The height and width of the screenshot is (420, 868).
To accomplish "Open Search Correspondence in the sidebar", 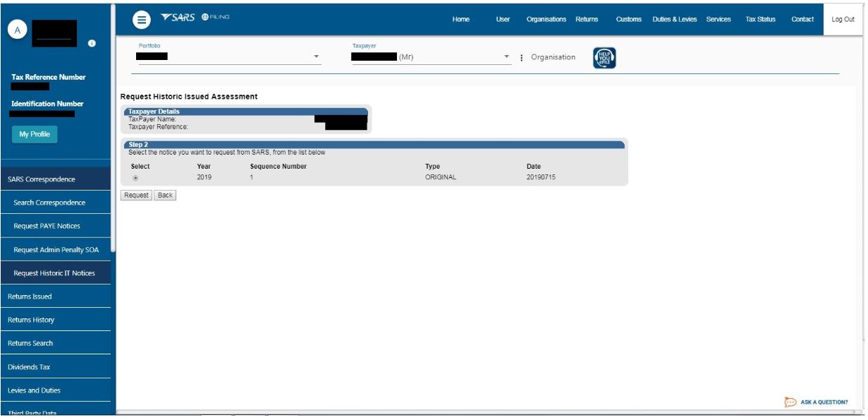I will click(55, 203).
